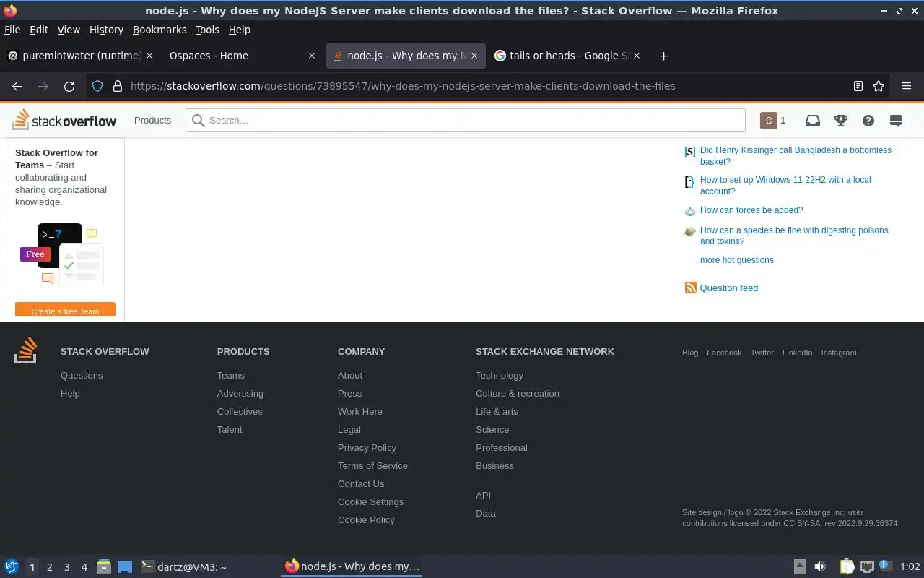Click the Stack Overflow footer logo
The image size is (924, 578).
click(26, 350)
